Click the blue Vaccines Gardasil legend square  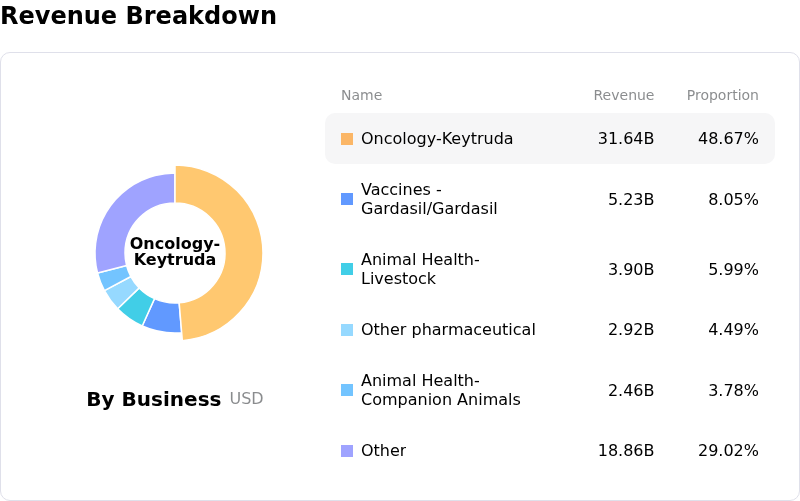(347, 199)
